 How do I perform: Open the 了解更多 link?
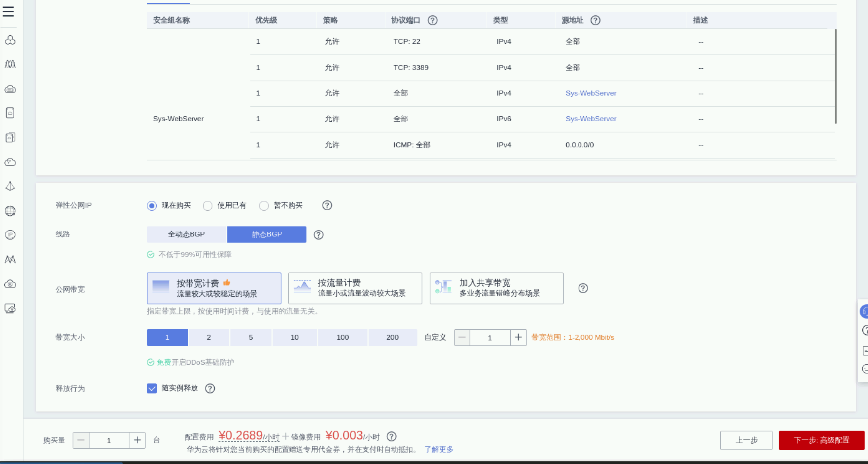point(439,449)
